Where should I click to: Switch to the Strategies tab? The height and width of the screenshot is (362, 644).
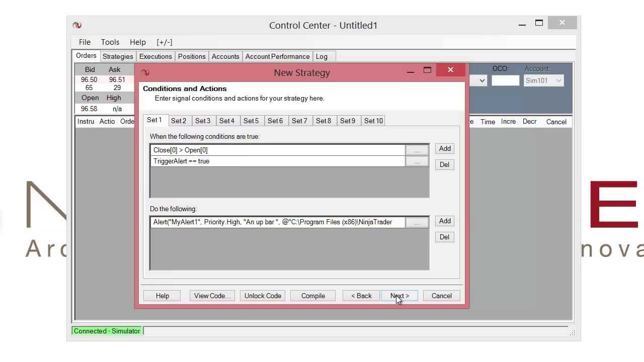pyautogui.click(x=118, y=56)
